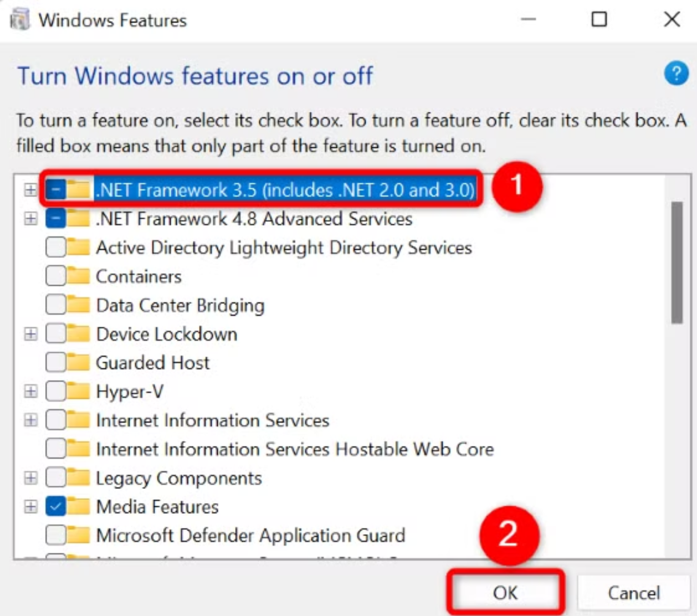Close the Windows Features dialog
697x616 pixels.
672,19
